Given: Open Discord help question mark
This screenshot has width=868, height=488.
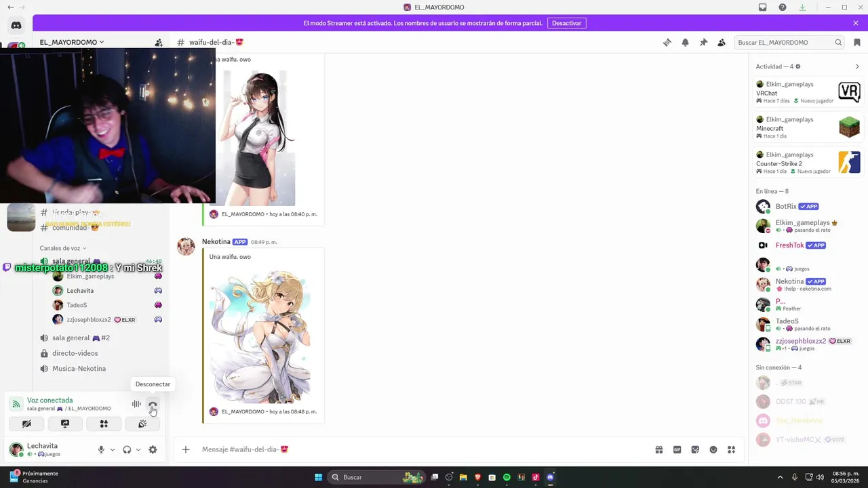Looking at the screenshot, I should pyautogui.click(x=783, y=7).
